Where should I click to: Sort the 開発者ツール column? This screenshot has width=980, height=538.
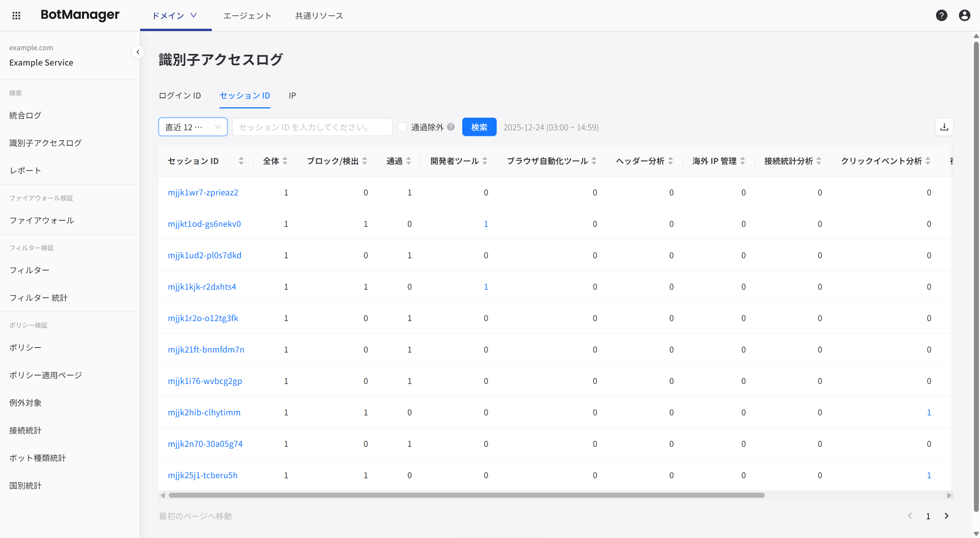click(x=485, y=161)
